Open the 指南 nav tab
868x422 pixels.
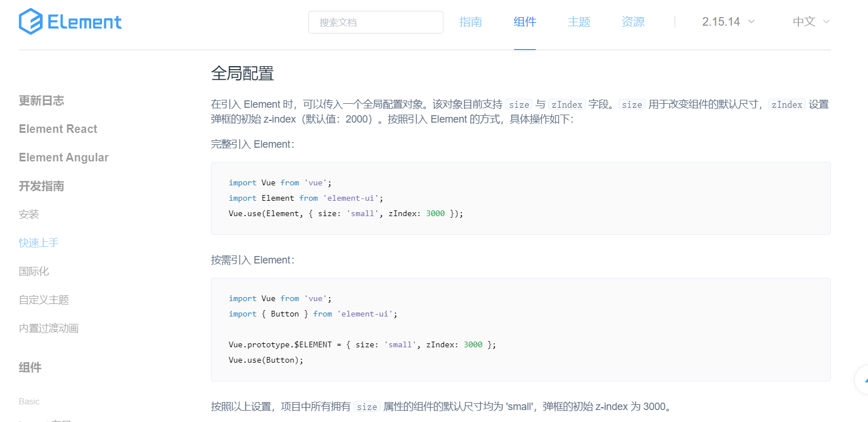[x=471, y=22]
